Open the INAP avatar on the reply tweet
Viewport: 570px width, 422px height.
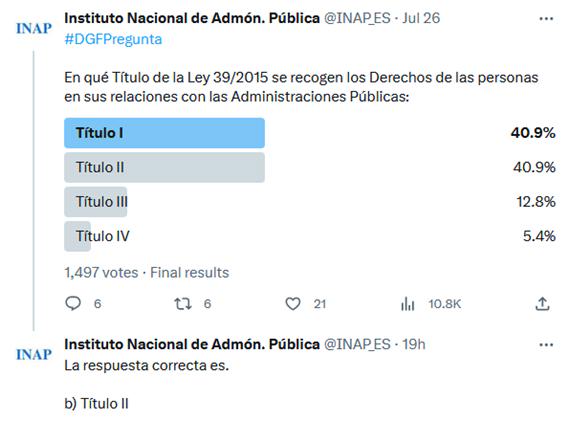pyautogui.click(x=34, y=355)
